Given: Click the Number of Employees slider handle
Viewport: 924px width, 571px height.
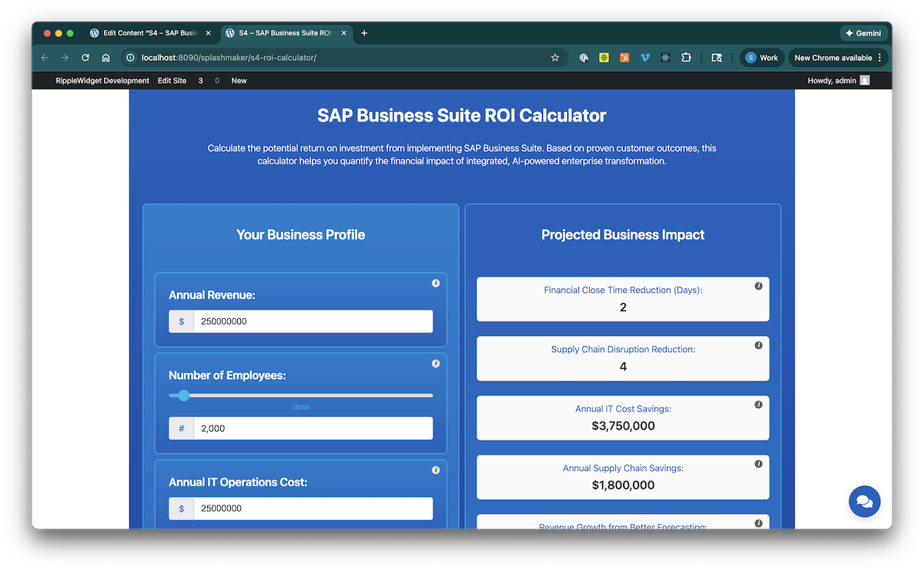Looking at the screenshot, I should click(x=183, y=395).
